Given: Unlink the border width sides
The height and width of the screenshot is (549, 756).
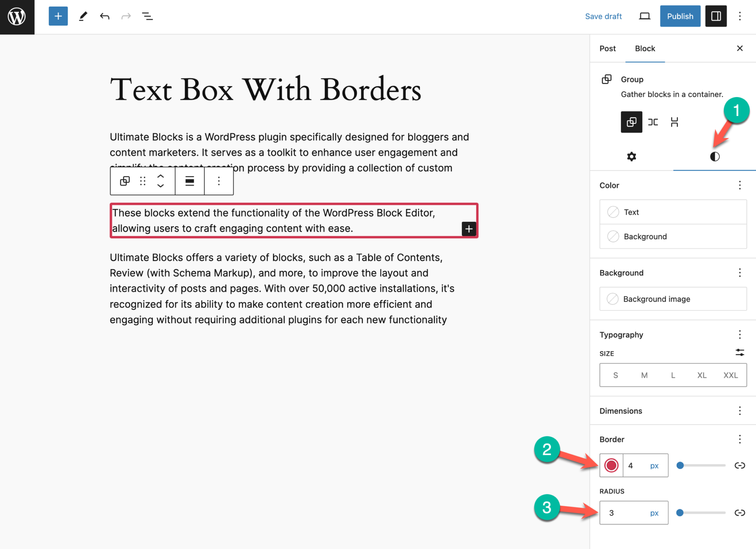Looking at the screenshot, I should (740, 466).
